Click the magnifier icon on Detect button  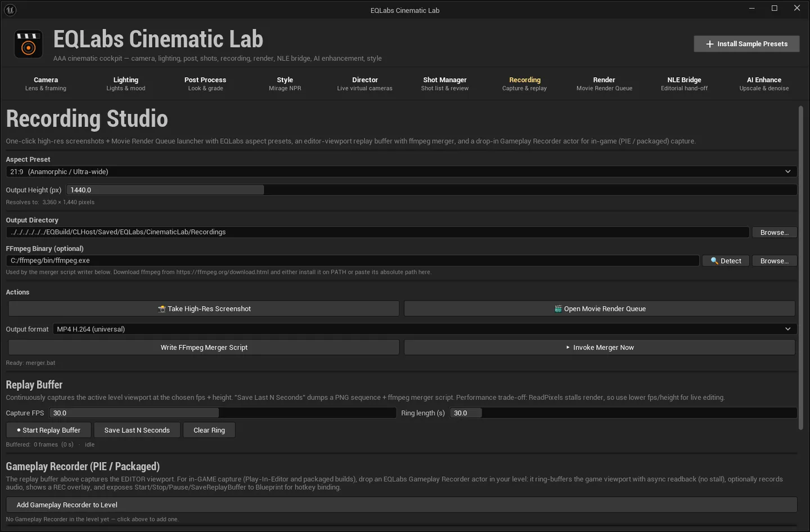(714, 261)
